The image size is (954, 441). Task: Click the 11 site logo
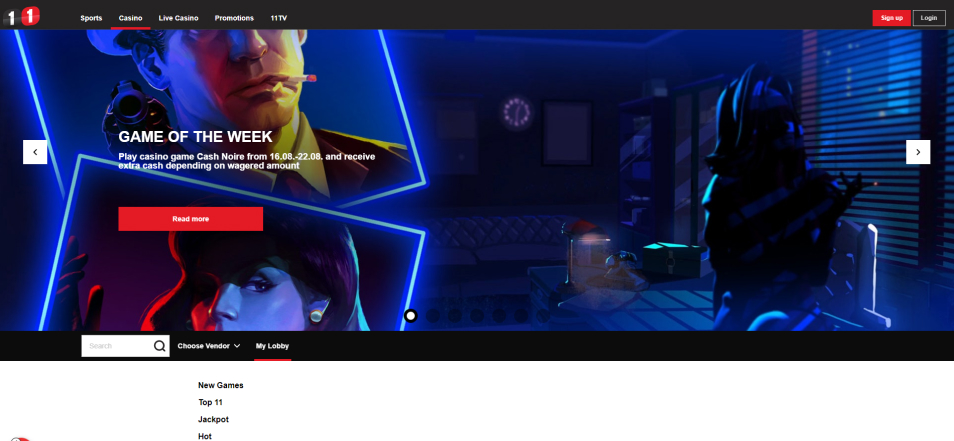[22, 16]
